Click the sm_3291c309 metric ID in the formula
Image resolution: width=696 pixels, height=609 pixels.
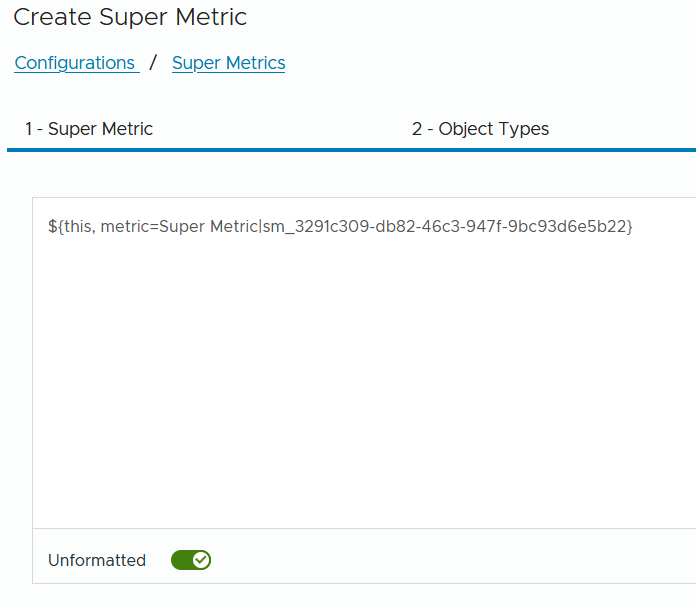point(445,226)
